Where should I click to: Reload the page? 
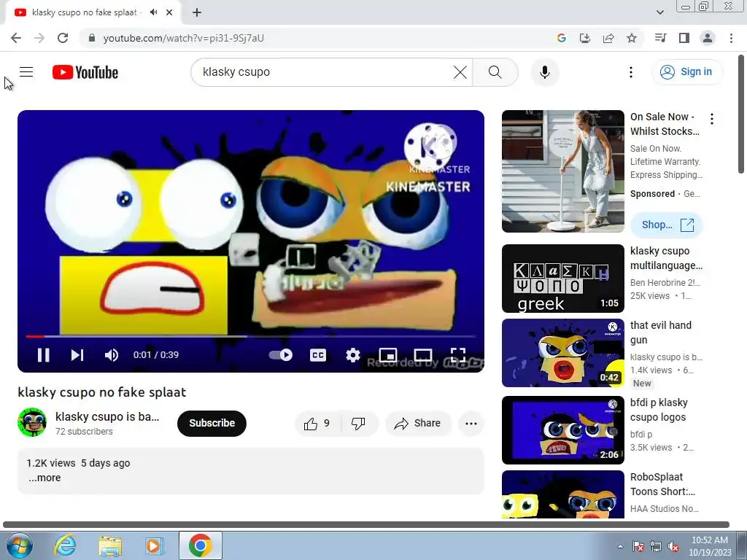63,38
